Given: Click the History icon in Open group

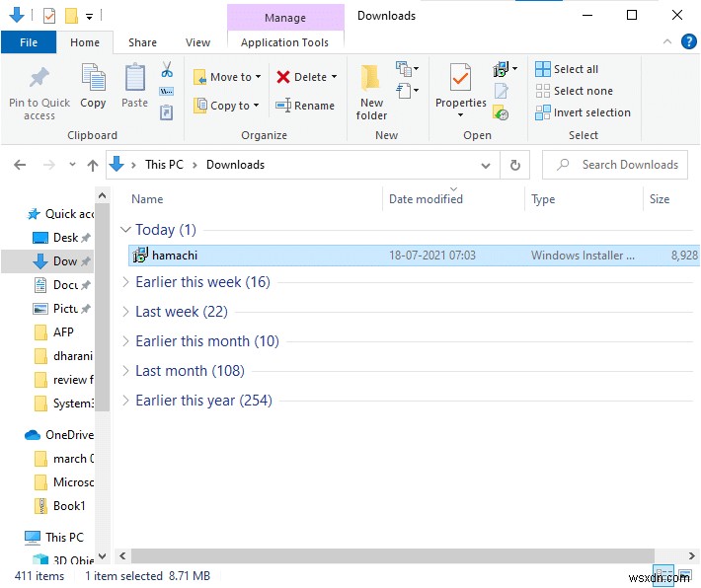Looking at the screenshot, I should point(501,112).
